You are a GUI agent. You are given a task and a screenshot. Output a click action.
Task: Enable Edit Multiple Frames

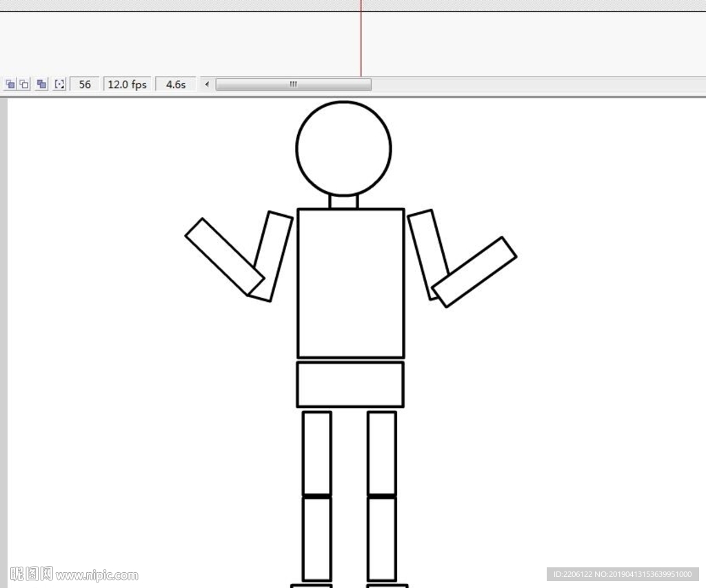pyautogui.click(x=41, y=84)
